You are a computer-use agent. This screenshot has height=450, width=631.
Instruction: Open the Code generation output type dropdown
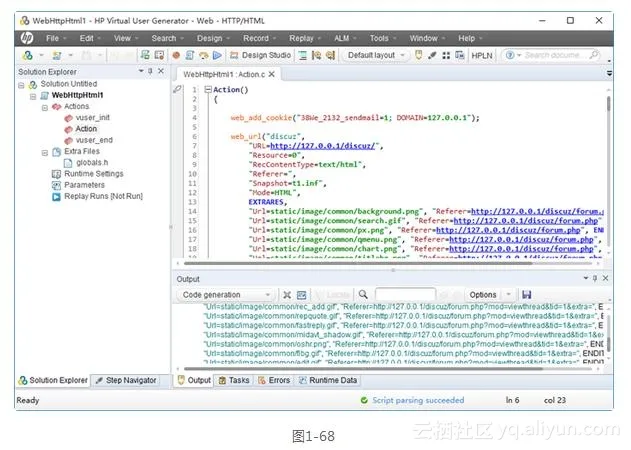coord(226,295)
